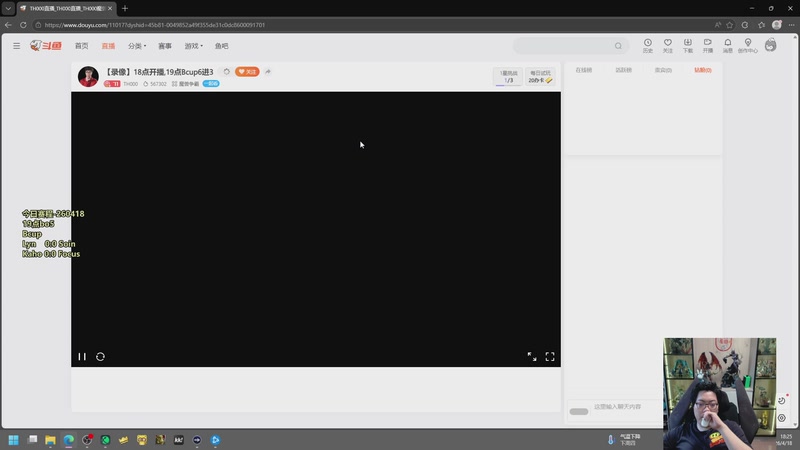Open the 鱼吧 fish bar tab
The image size is (800, 450).
pyautogui.click(x=221, y=46)
